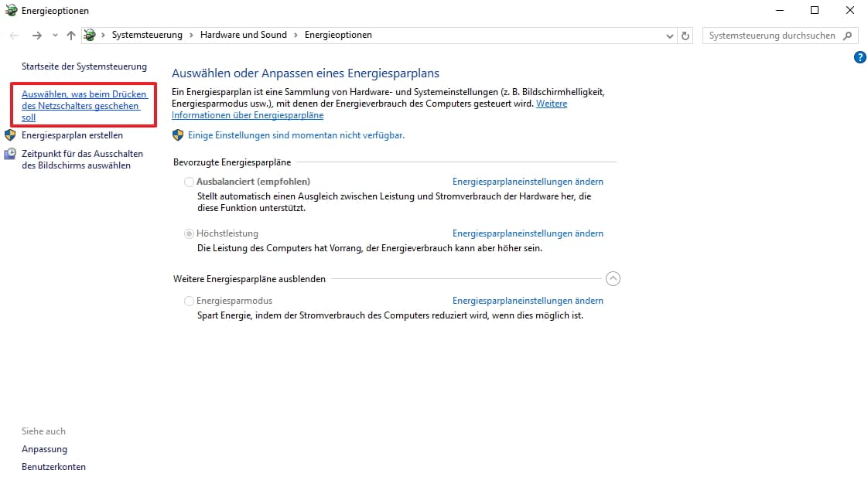Select the Höchstleistung radio button
Screen dimensions: 868x487
pyautogui.click(x=189, y=234)
